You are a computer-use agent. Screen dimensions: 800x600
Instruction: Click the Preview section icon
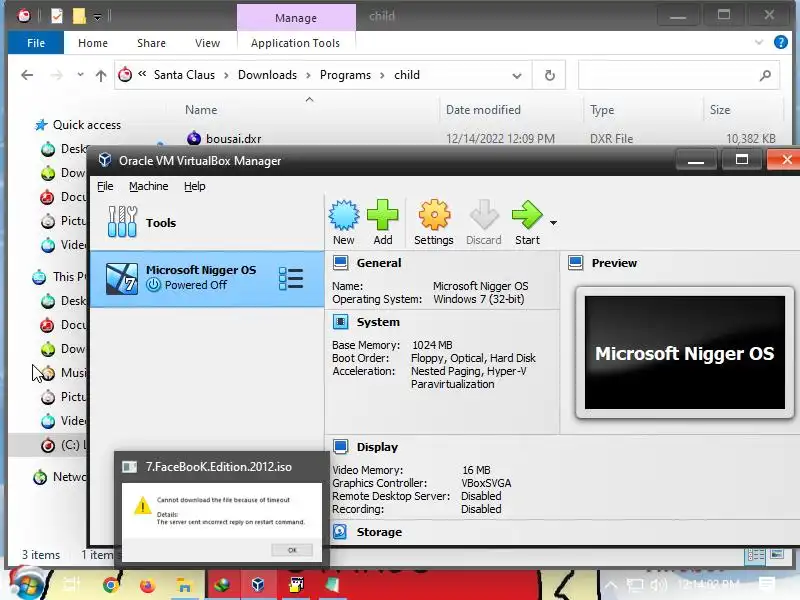point(576,263)
